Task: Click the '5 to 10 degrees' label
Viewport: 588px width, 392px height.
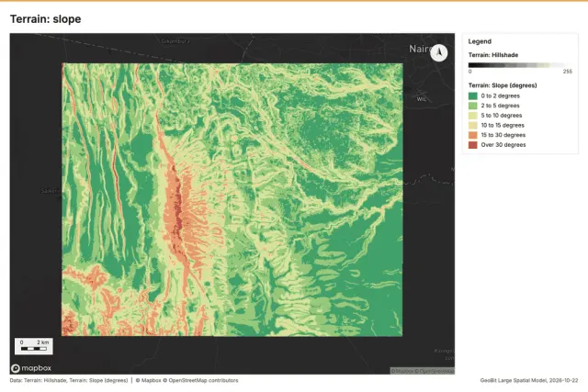Action: coord(502,116)
